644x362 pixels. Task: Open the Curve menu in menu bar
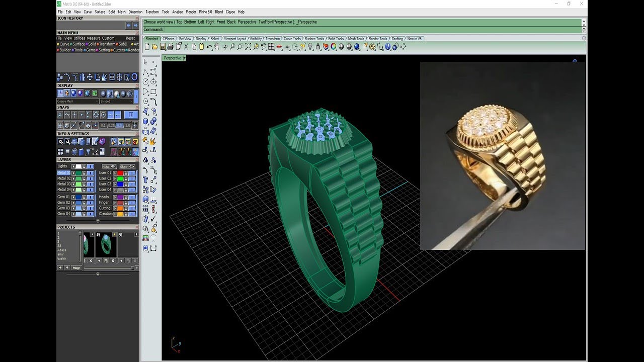[88, 12]
